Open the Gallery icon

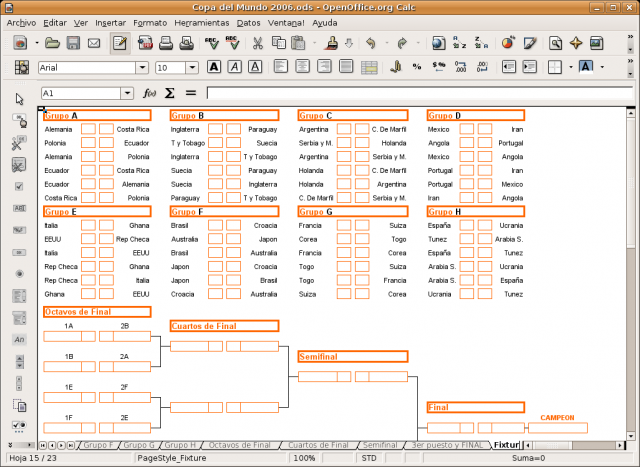coord(596,43)
